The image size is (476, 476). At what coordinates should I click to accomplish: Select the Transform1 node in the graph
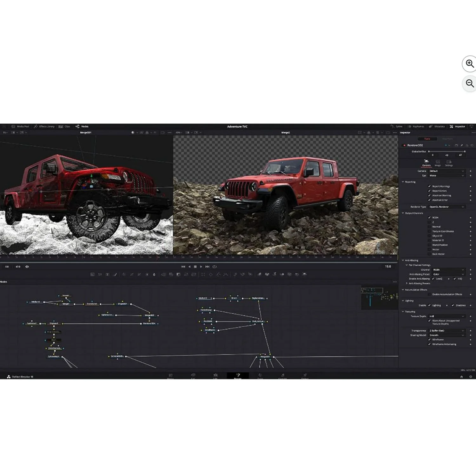pyautogui.click(x=92, y=304)
